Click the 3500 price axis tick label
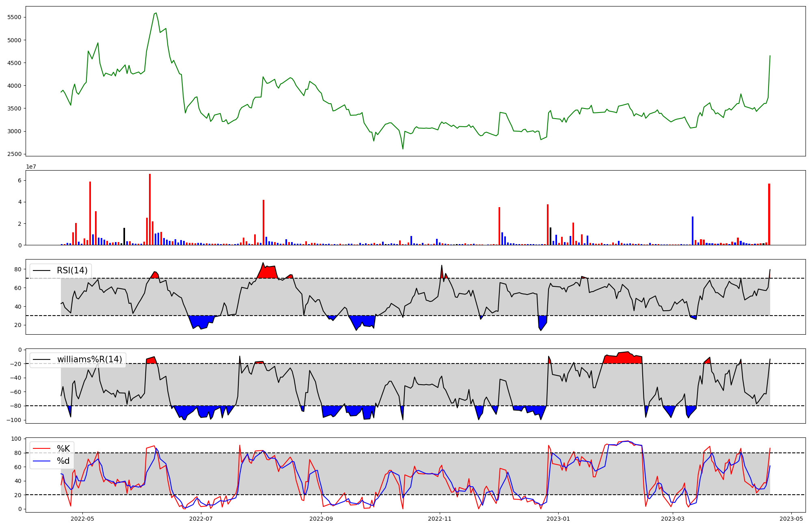The height and width of the screenshot is (528, 812). [14, 108]
